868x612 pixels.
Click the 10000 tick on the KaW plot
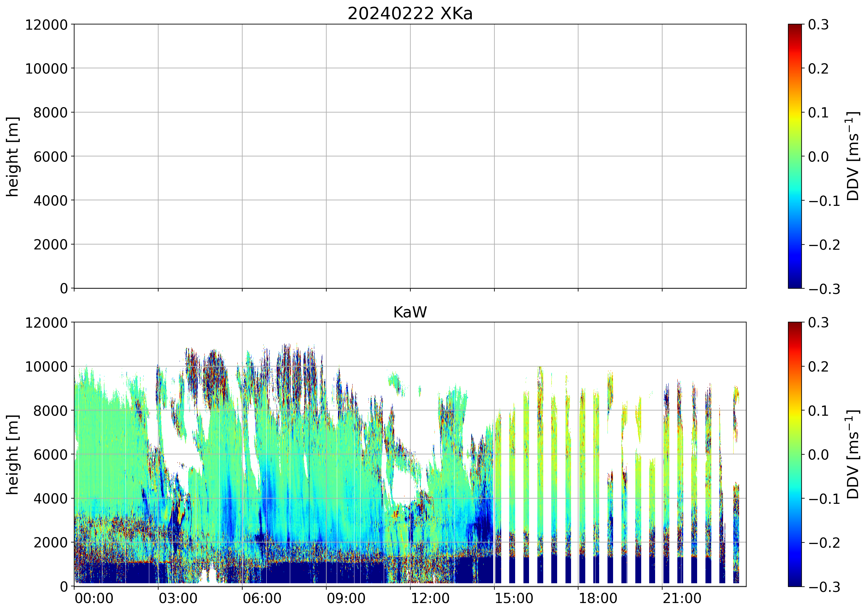coord(46,367)
